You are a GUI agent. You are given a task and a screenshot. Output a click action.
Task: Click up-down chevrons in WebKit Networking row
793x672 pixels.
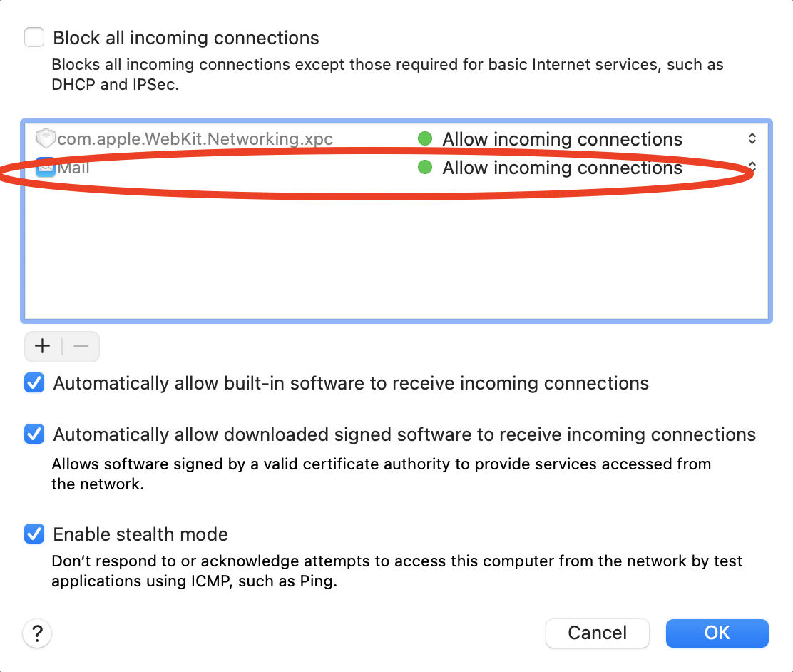point(752,138)
